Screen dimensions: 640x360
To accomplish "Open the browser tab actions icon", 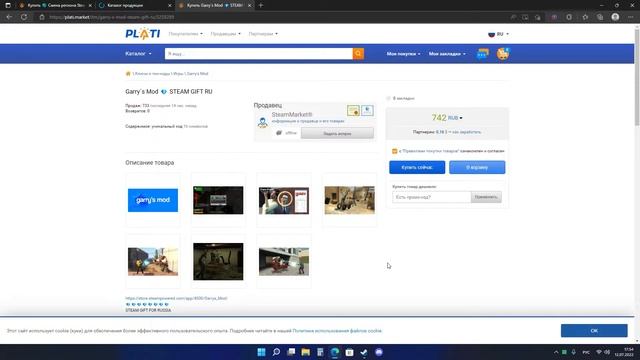I will 8,5.
